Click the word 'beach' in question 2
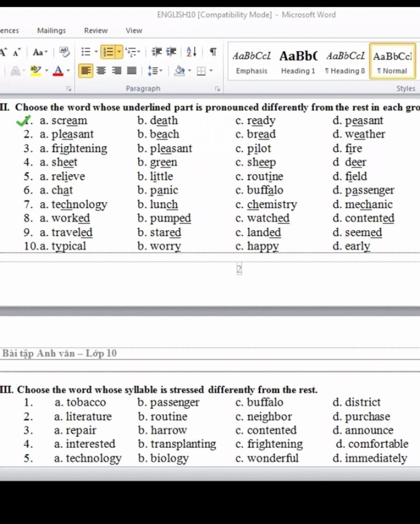The height and width of the screenshot is (524, 420). [164, 134]
